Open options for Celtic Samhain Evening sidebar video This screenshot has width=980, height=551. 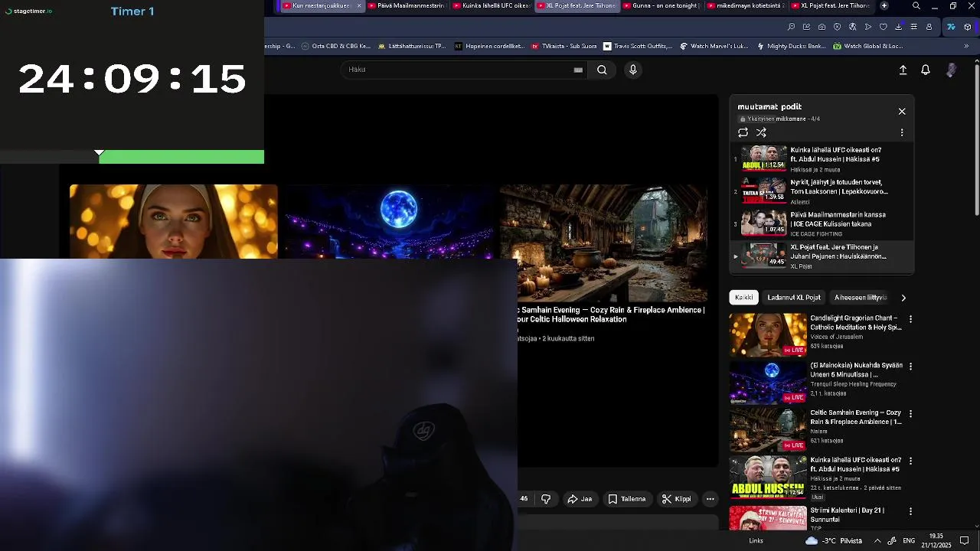point(910,413)
